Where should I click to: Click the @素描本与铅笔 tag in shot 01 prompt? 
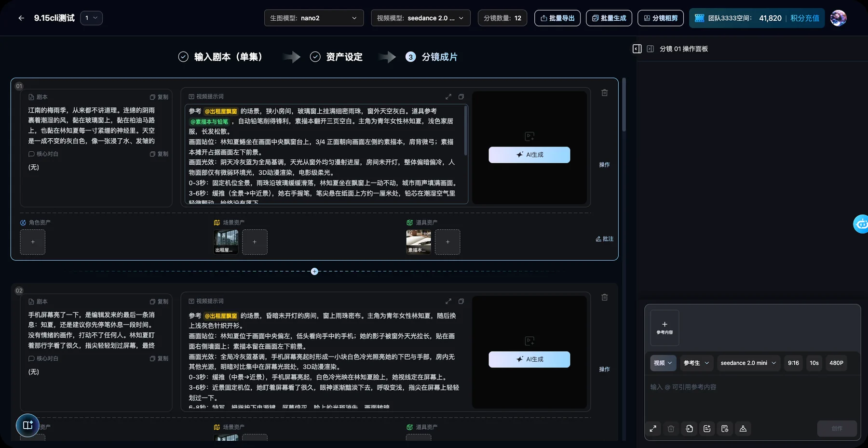[x=209, y=121]
